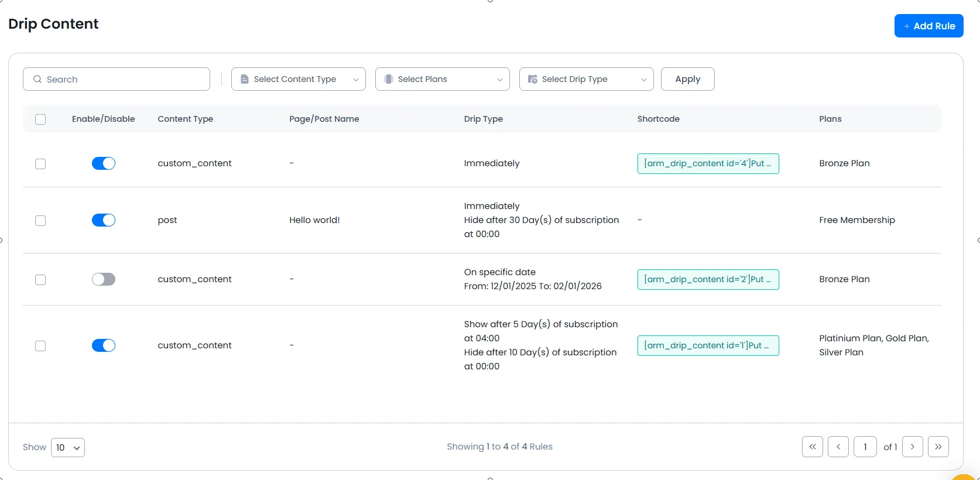Open the Show 10 rows-per-page dropdown

click(x=68, y=447)
